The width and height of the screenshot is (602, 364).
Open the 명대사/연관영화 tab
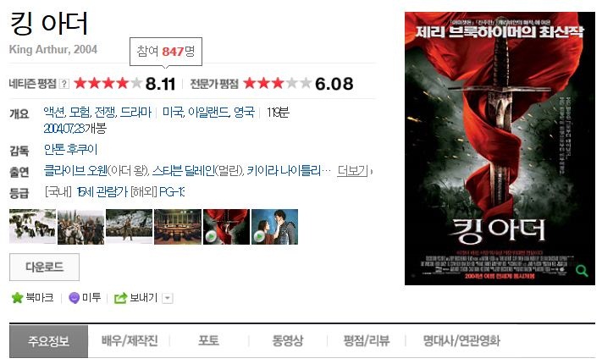461,340
